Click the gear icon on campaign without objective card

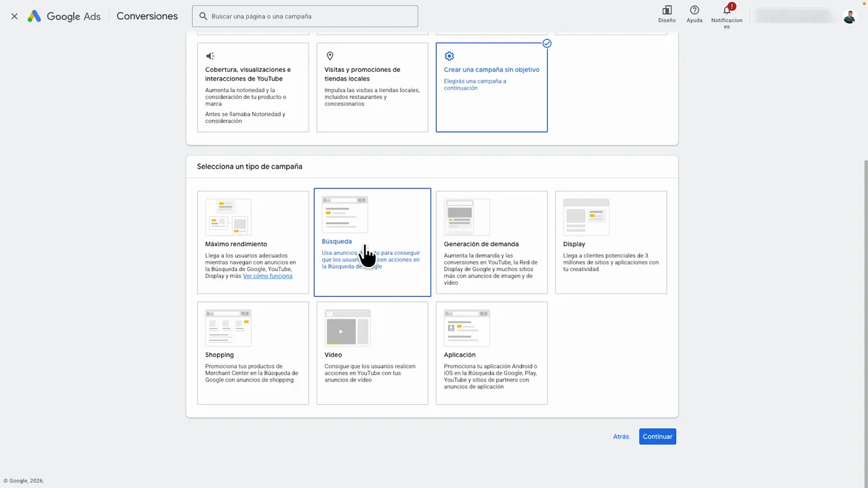(x=449, y=56)
